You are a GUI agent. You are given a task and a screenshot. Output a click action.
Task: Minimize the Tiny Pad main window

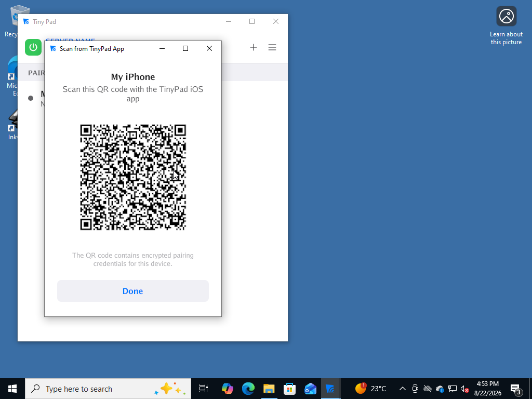coord(229,21)
